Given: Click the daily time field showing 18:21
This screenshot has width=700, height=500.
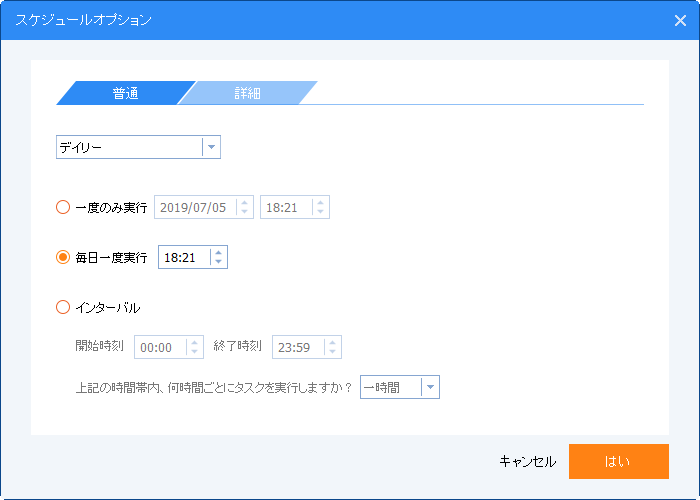Looking at the screenshot, I should [182, 257].
